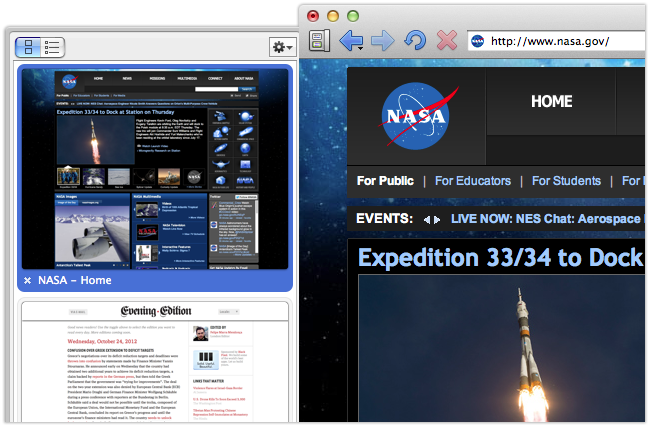Click the rocket launch image
The height and width of the screenshot is (427, 650).
pyautogui.click(x=502, y=348)
